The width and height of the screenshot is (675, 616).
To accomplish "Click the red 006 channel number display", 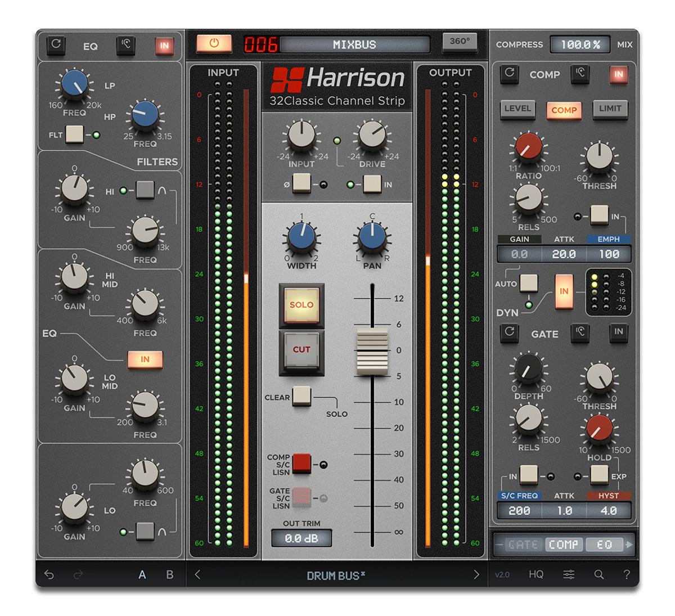I will [260, 44].
